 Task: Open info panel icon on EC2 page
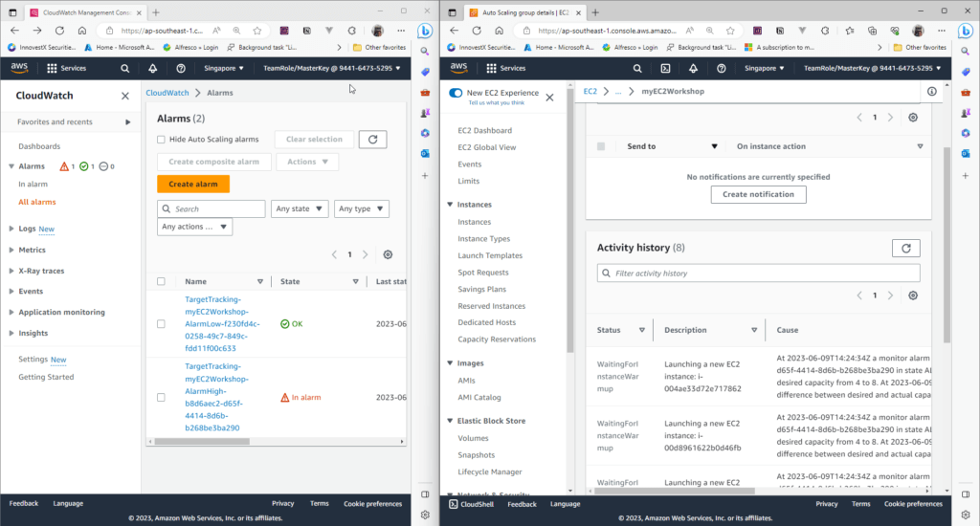coord(932,91)
